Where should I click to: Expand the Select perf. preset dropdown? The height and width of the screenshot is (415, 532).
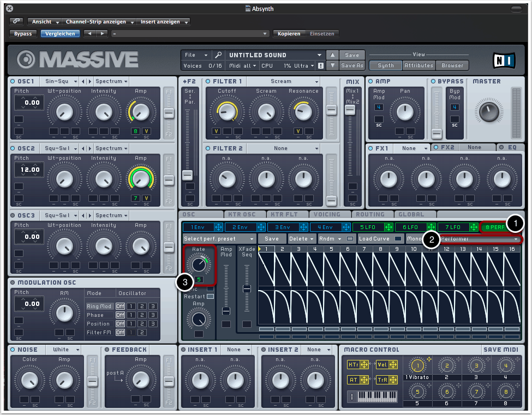point(219,239)
